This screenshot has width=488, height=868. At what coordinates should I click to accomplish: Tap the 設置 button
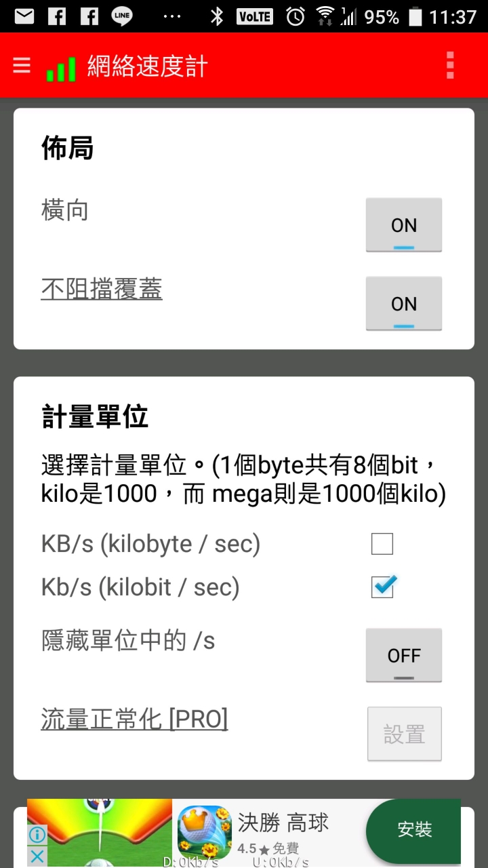(405, 734)
